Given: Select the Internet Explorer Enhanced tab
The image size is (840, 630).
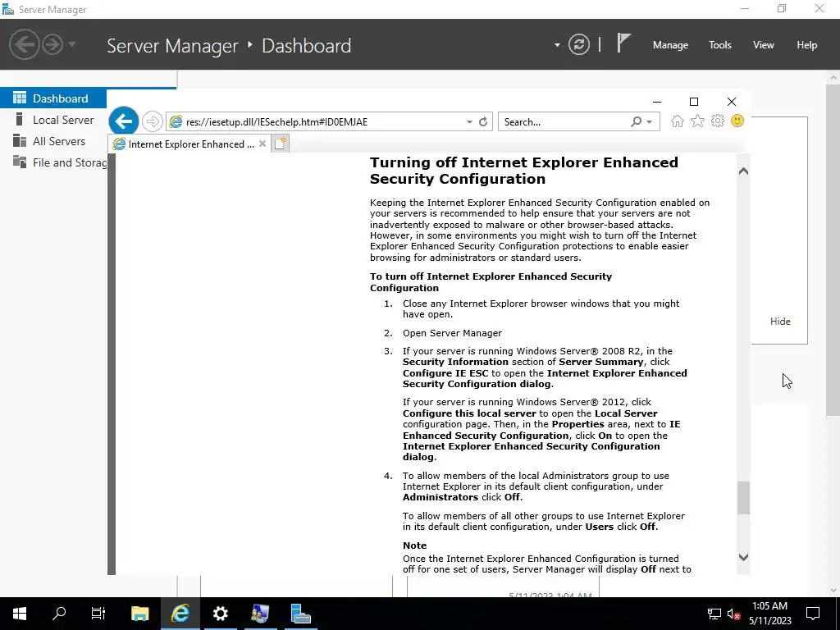Looking at the screenshot, I should (x=189, y=144).
